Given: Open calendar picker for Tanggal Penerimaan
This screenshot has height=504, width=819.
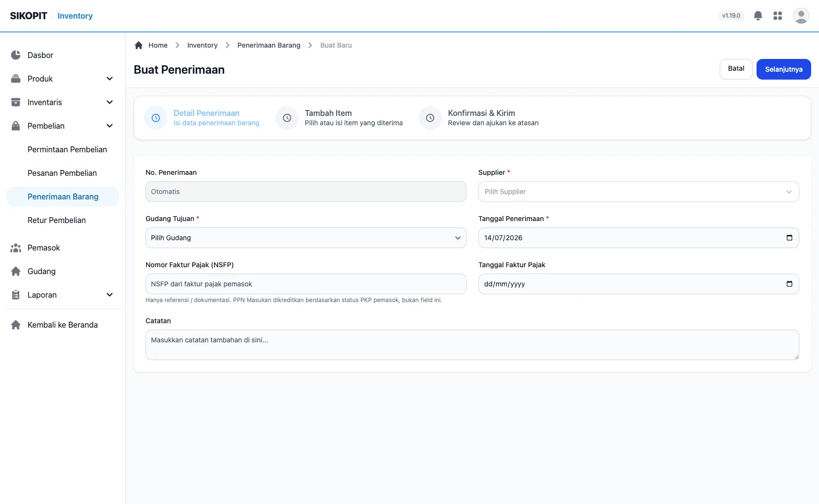Looking at the screenshot, I should [x=790, y=238].
